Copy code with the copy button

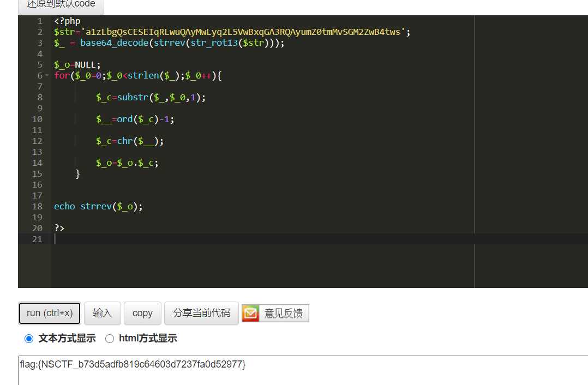[x=142, y=313]
